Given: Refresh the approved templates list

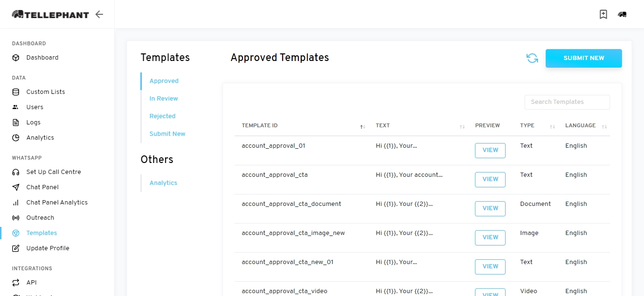Looking at the screenshot, I should coord(532,58).
